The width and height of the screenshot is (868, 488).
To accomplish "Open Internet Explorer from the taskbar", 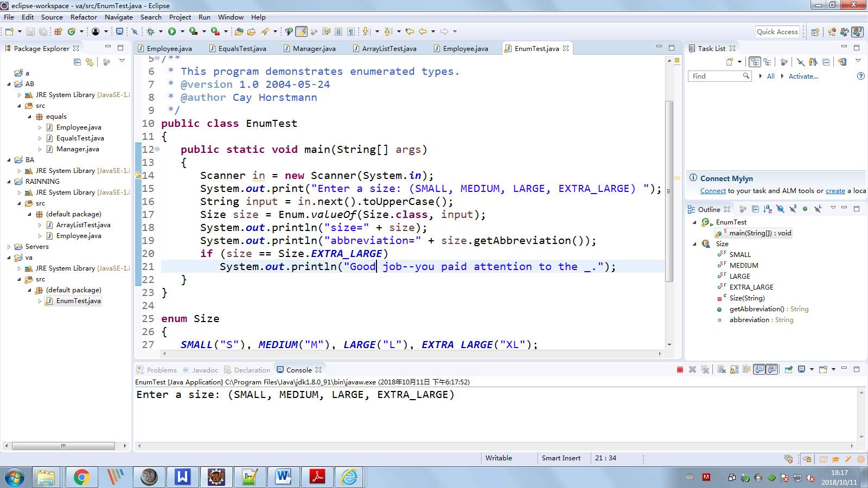I will [350, 477].
